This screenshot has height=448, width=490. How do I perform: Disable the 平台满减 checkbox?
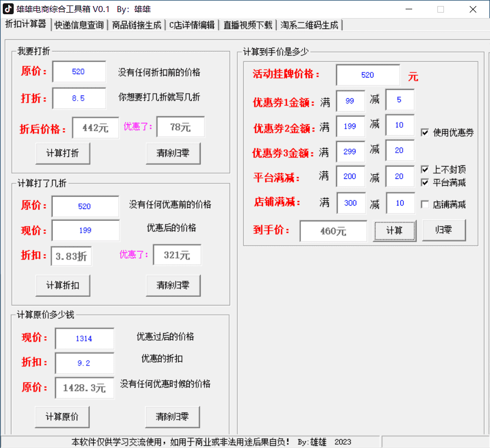coord(425,182)
